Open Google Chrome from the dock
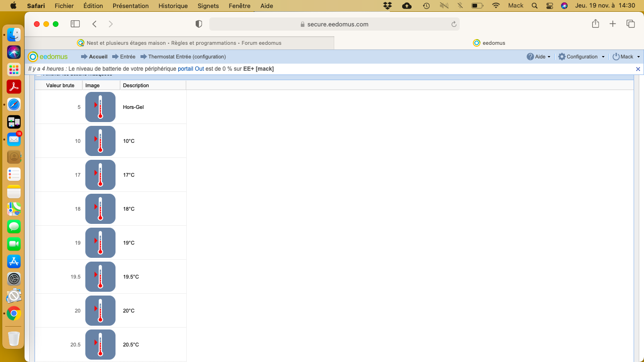This screenshot has height=362, width=644. click(14, 313)
